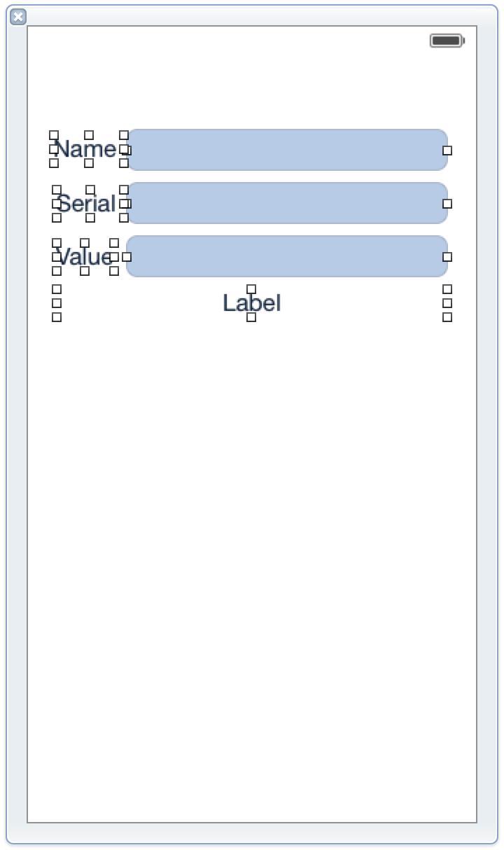Click the text field beside the Value label
The height and width of the screenshot is (850, 504).
point(287,256)
